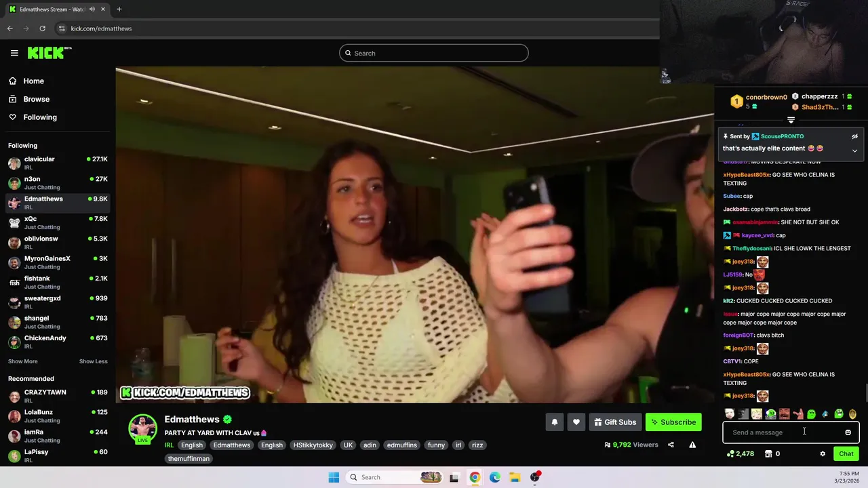Screen dimensions: 868x488
Task: Click chapperzzz on gift leaderboard
Action: click(819, 96)
